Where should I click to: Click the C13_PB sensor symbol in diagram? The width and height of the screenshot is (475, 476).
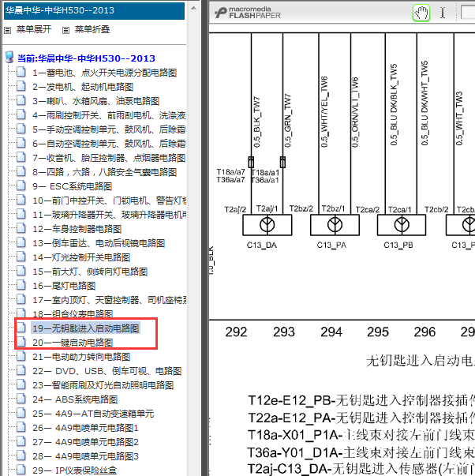tap(402, 225)
